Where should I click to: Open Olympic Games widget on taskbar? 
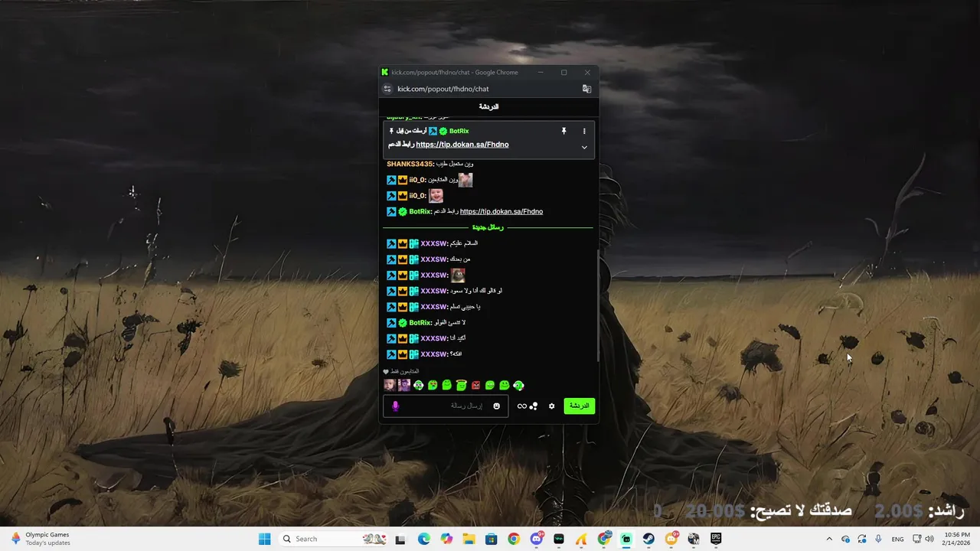40,539
